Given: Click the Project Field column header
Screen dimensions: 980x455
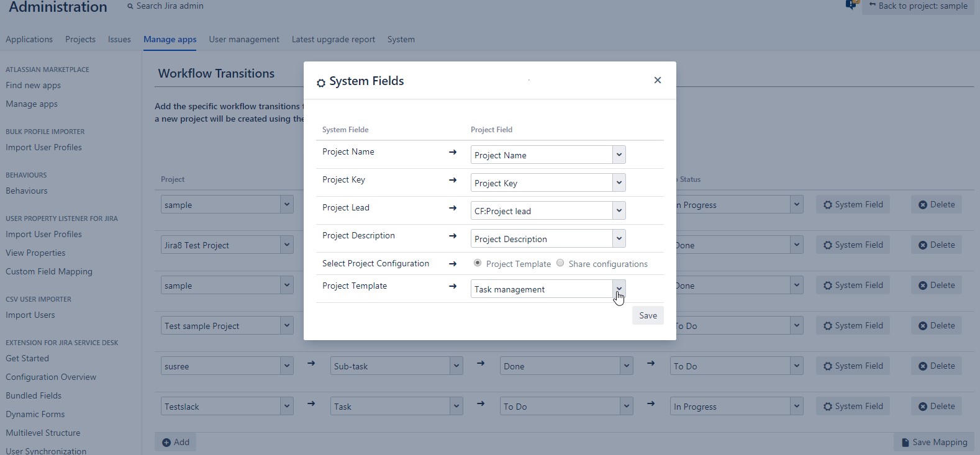Looking at the screenshot, I should coord(491,130).
